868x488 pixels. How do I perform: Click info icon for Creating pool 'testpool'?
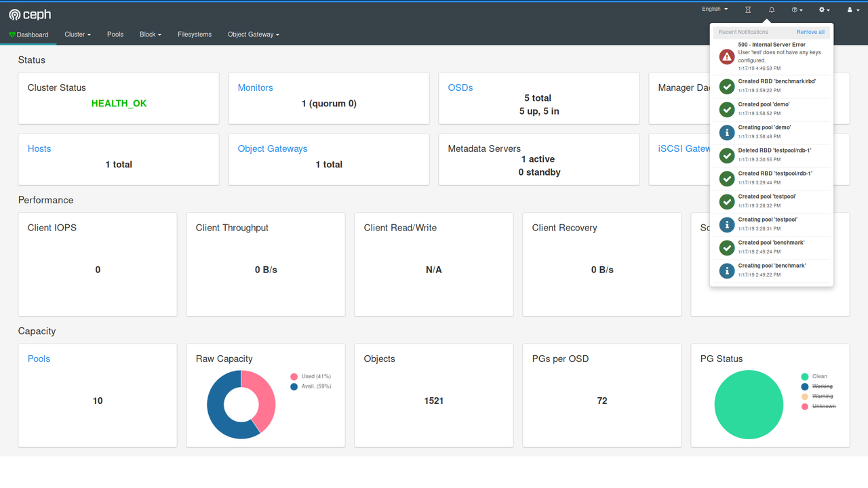click(x=727, y=224)
